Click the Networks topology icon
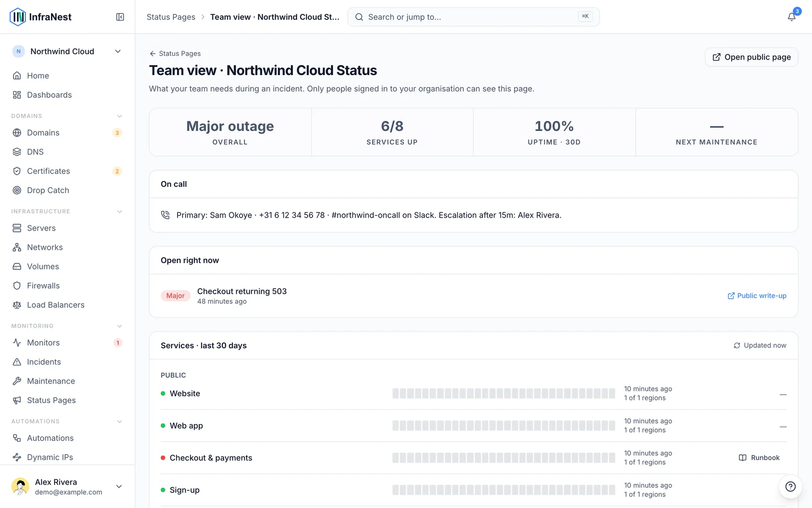The width and height of the screenshot is (812, 508). [17, 247]
